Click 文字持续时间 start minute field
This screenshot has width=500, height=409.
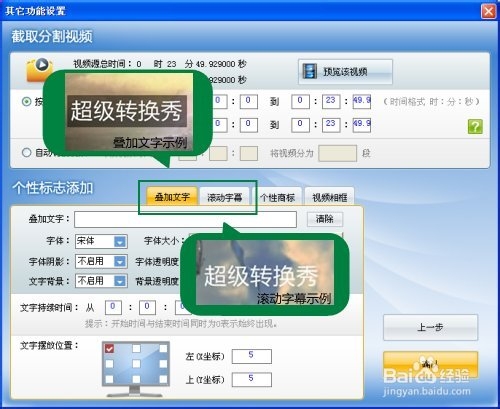tap(147, 308)
